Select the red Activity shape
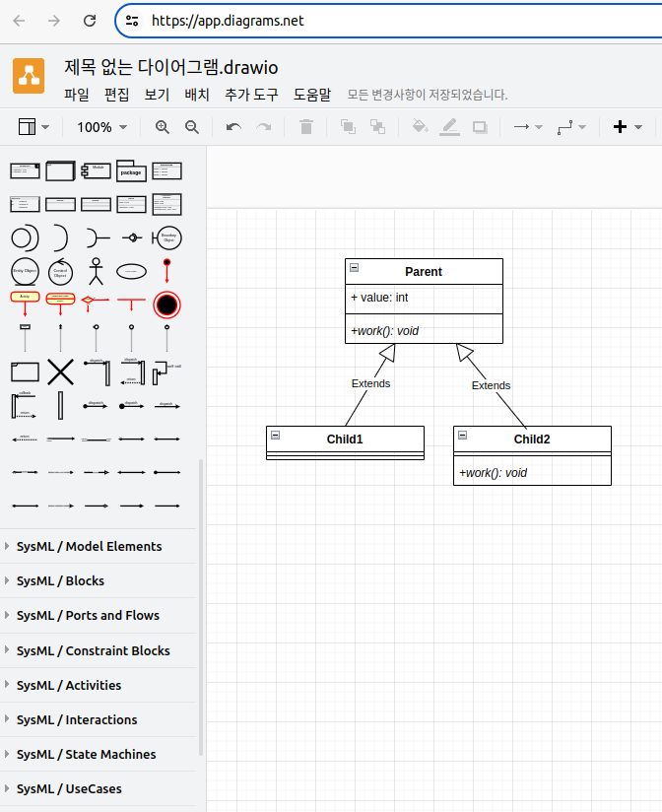 (25, 304)
